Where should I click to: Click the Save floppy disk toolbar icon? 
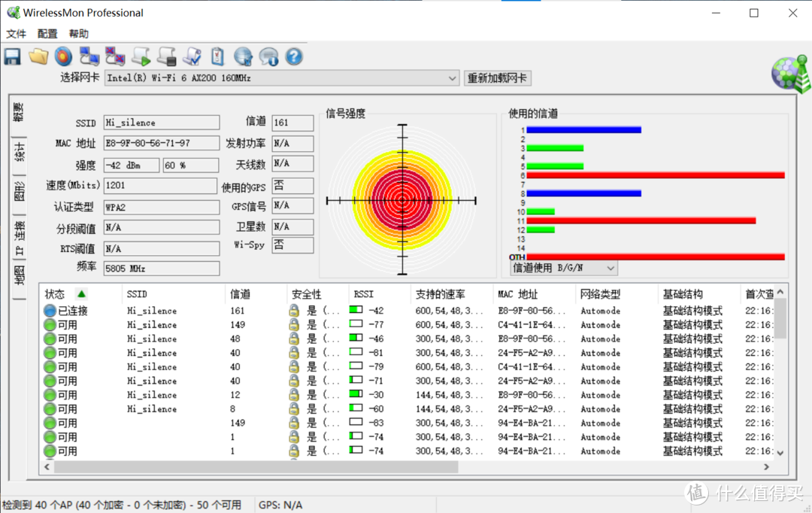pos(13,56)
